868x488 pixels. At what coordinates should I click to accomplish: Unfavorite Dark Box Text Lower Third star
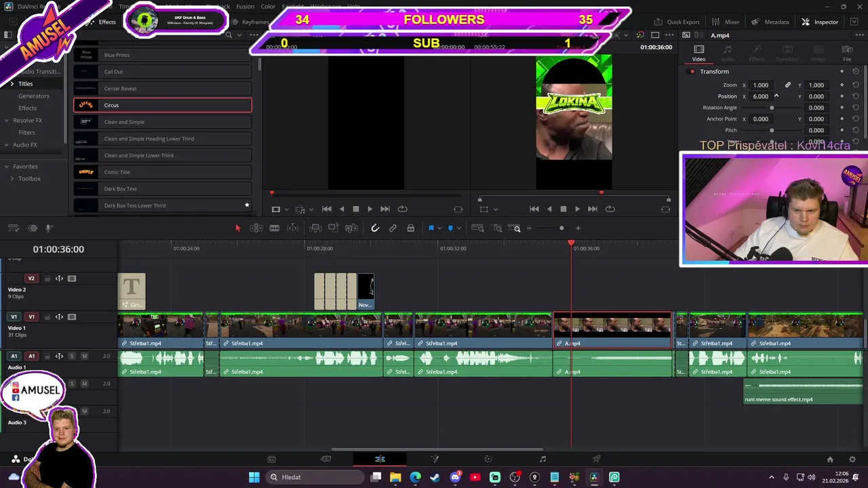point(247,205)
